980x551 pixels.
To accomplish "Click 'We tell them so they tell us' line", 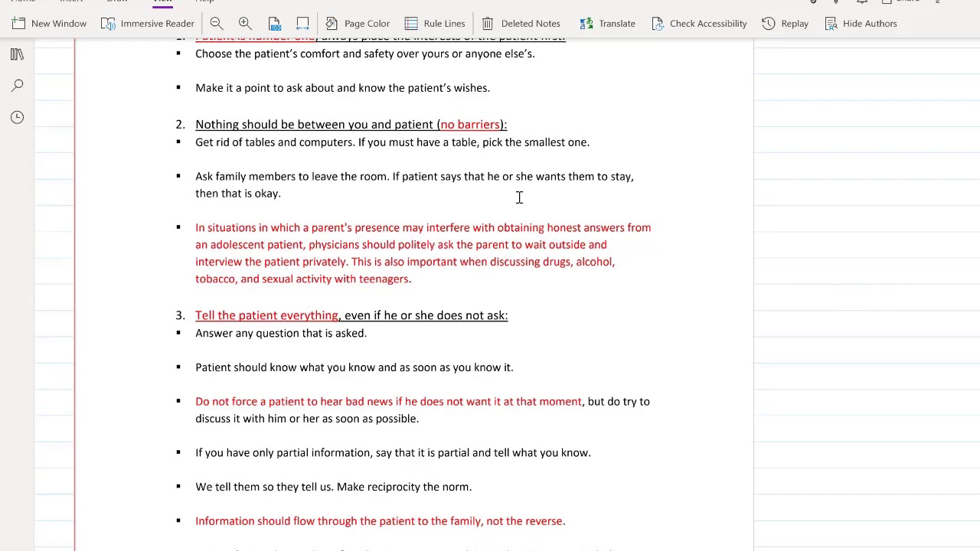I will [333, 487].
